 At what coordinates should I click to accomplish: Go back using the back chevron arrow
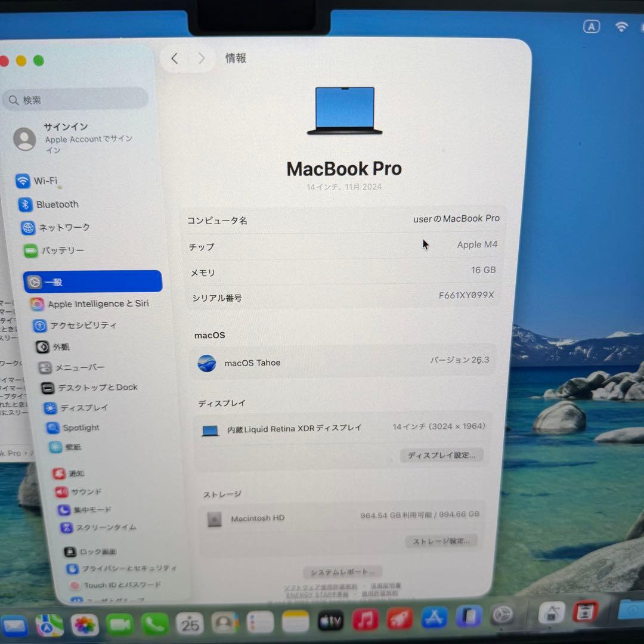174,58
